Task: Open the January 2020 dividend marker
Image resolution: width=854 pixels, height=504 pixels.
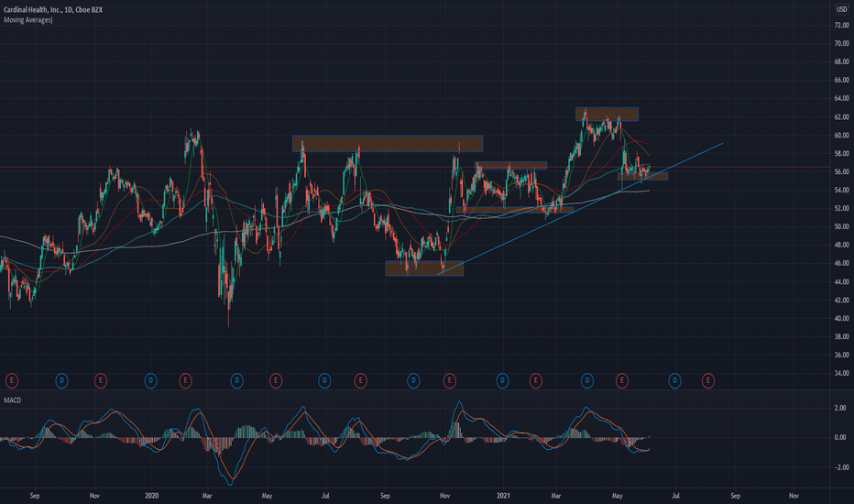Action: pyautogui.click(x=150, y=380)
